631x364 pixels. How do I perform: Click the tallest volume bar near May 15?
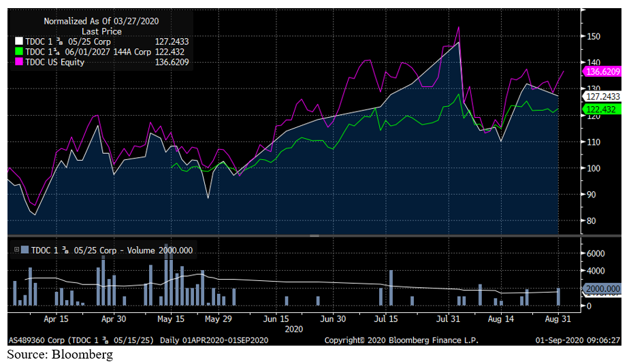click(166, 275)
